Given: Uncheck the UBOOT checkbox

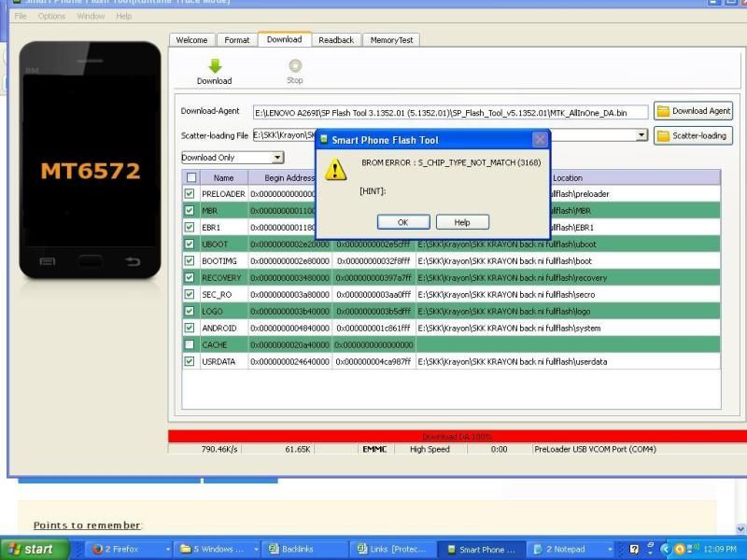Looking at the screenshot, I should pyautogui.click(x=190, y=244).
